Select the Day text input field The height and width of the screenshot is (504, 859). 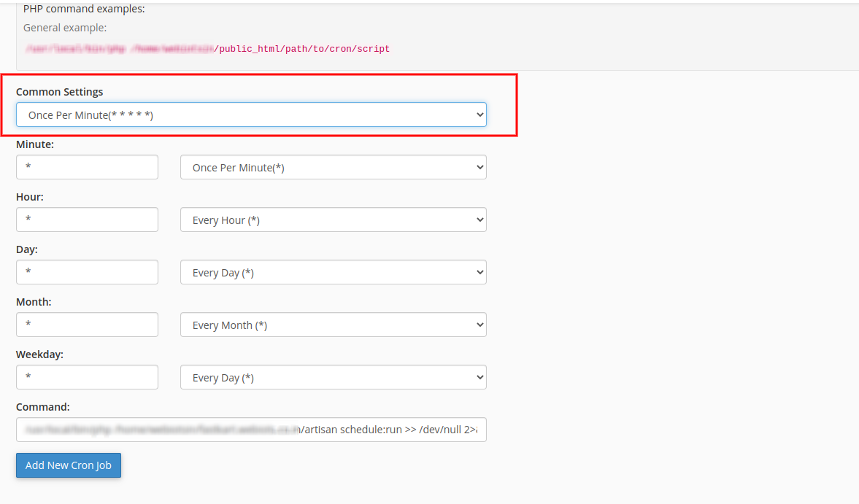[87, 272]
